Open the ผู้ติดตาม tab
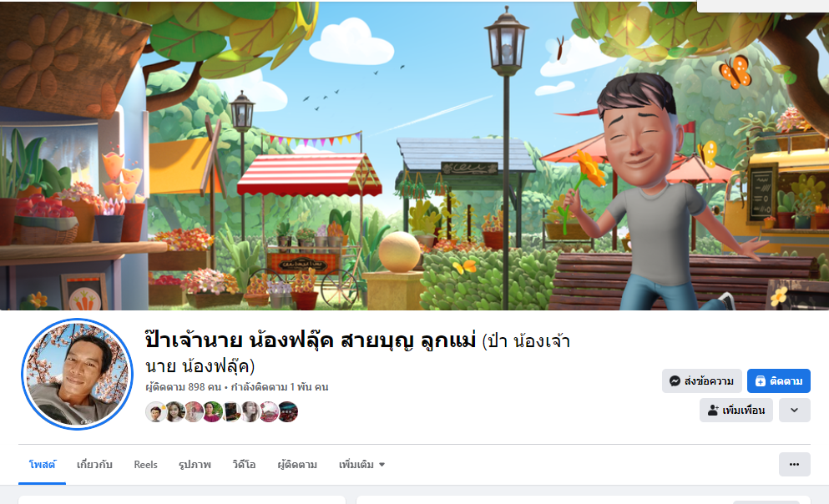 [x=297, y=465]
